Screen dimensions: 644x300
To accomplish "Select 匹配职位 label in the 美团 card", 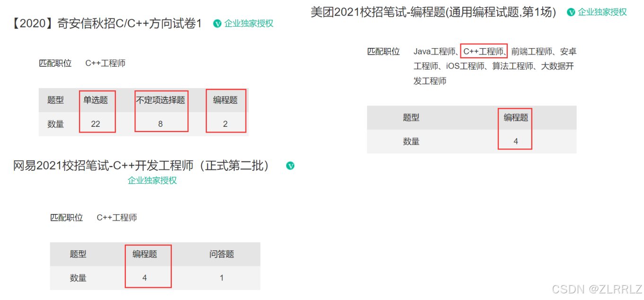I will point(384,52).
